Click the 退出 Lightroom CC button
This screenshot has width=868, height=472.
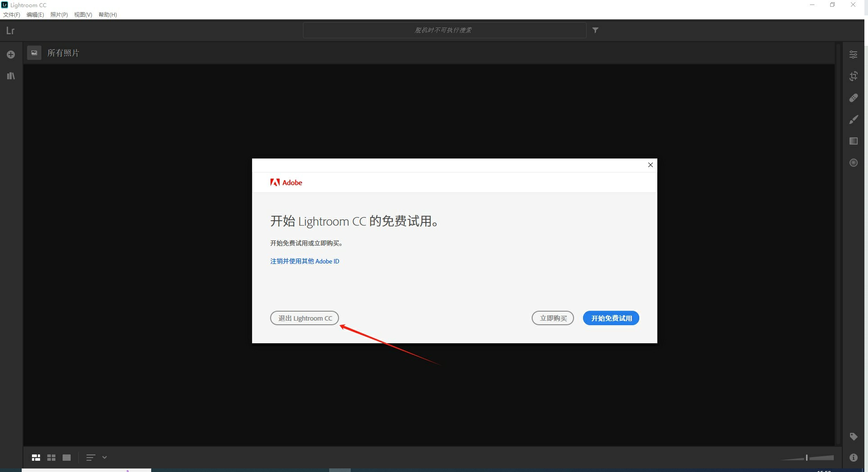coord(304,318)
